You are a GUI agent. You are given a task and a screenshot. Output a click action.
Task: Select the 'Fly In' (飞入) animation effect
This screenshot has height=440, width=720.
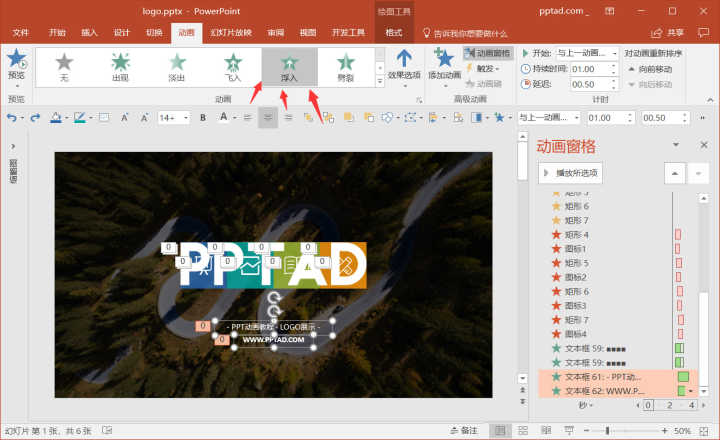click(x=233, y=68)
